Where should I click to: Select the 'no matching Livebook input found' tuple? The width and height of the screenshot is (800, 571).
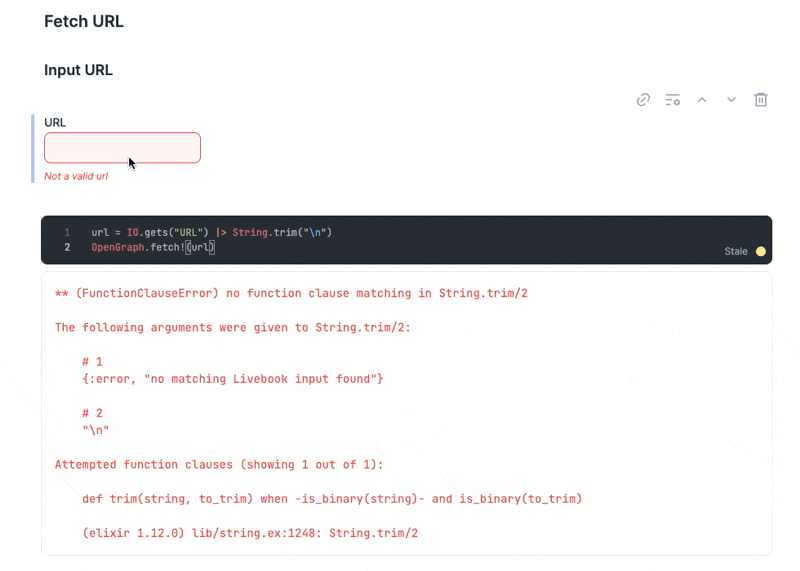233,379
